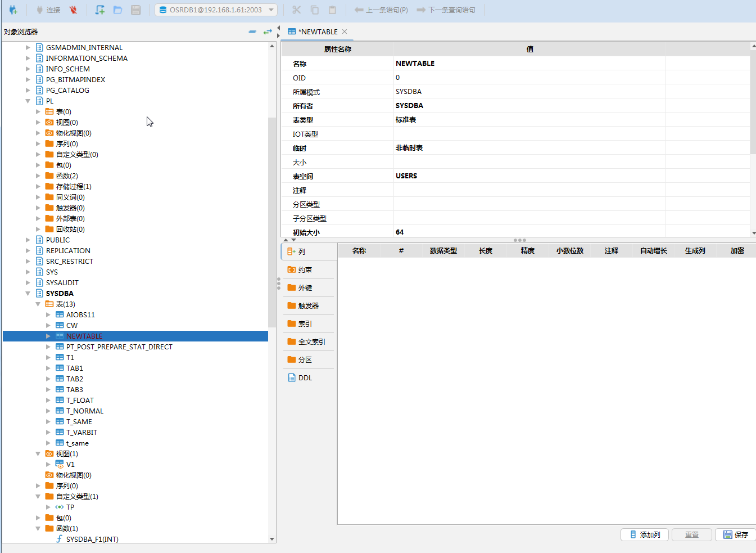756x553 pixels.
Task: Expand the PUBLIC schema node
Action: point(28,240)
